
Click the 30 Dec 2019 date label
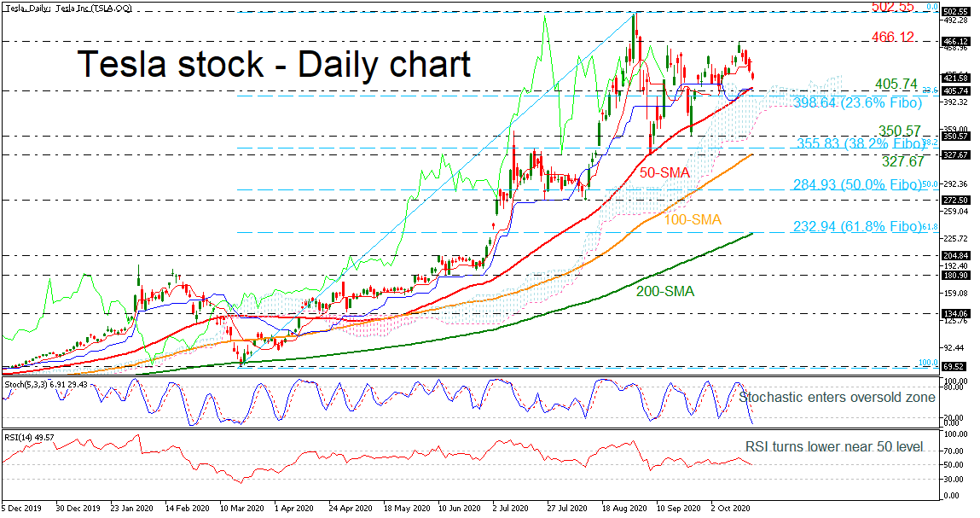78,509
